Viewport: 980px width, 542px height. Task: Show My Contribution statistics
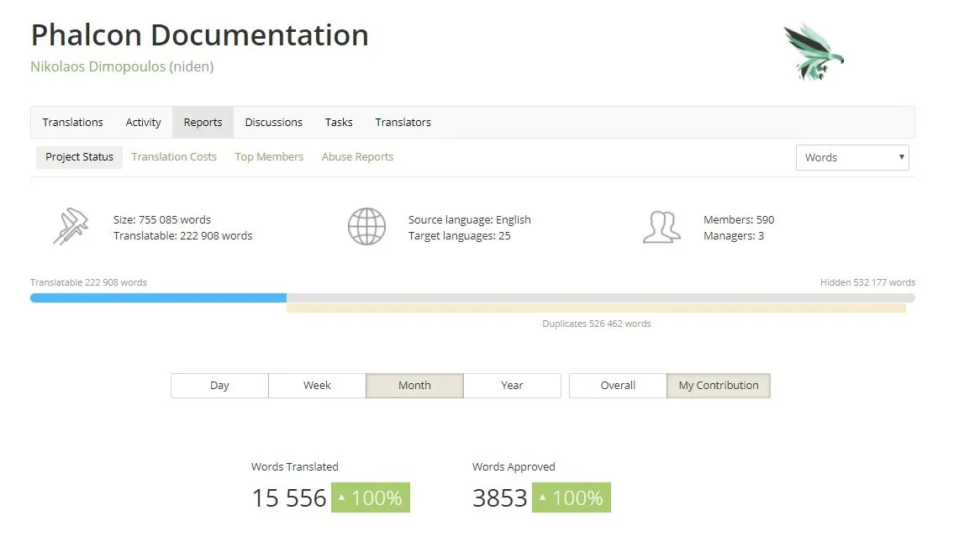(719, 386)
